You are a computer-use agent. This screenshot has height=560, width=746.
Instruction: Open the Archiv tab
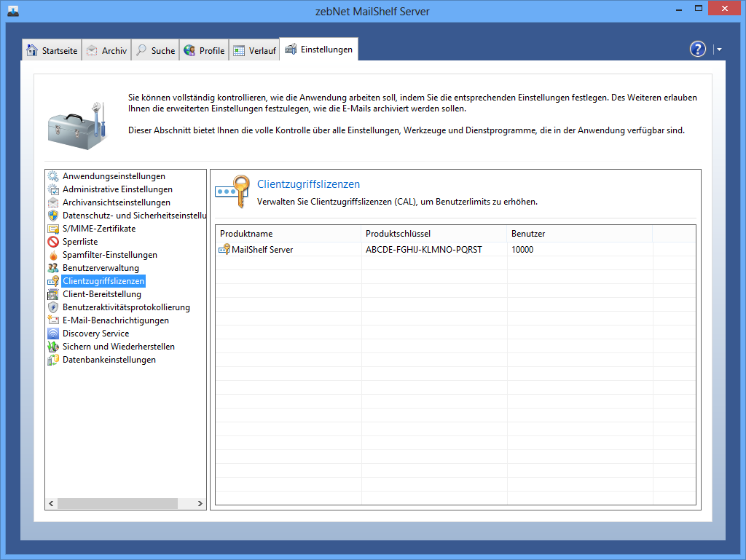click(x=107, y=51)
